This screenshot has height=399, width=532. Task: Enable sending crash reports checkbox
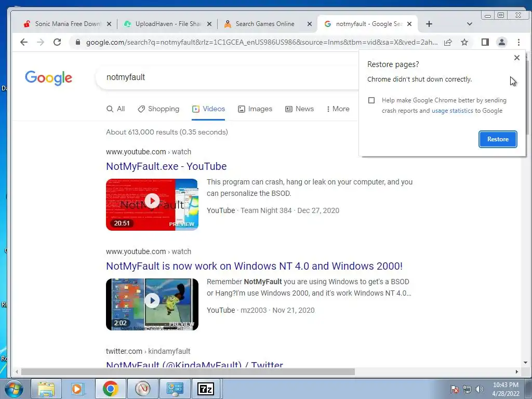pos(371,100)
